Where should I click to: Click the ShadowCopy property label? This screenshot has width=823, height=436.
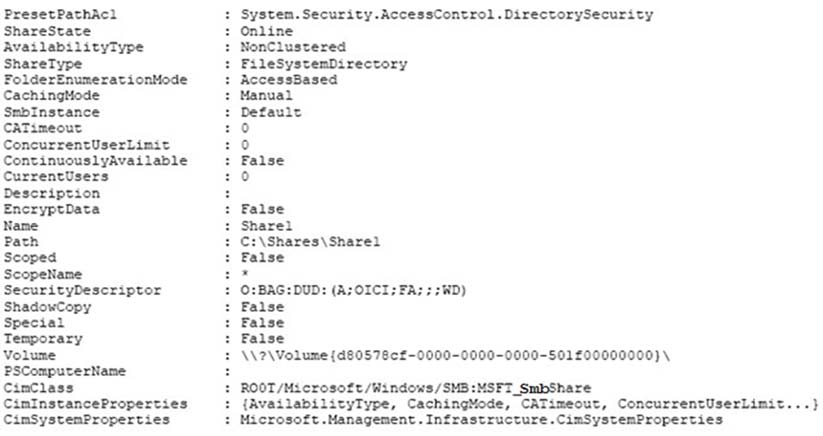pos(47,307)
